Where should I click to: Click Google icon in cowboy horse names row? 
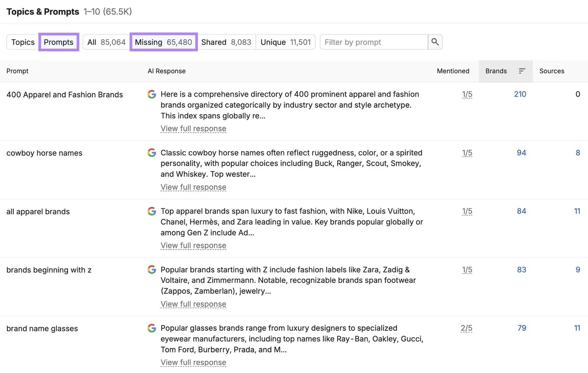(x=152, y=152)
